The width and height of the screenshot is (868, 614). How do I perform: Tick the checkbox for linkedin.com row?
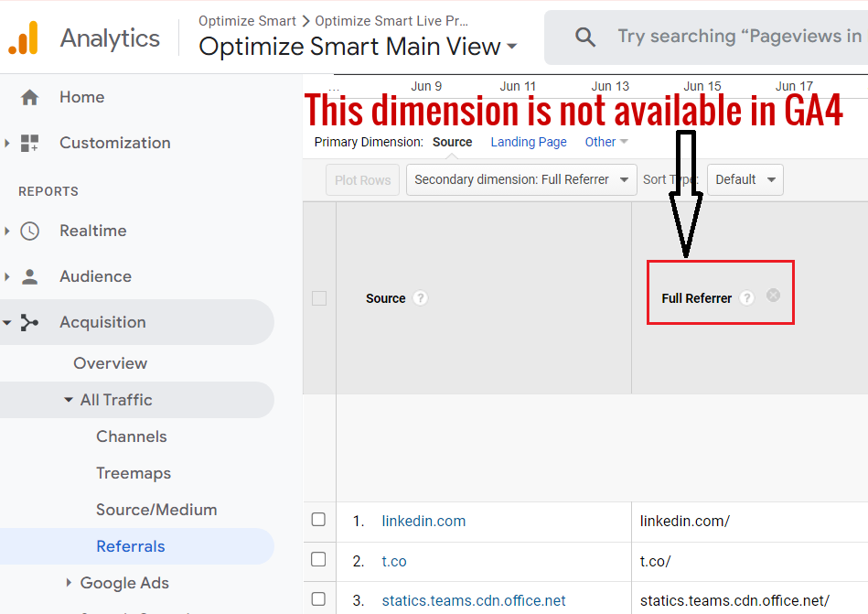pos(318,520)
